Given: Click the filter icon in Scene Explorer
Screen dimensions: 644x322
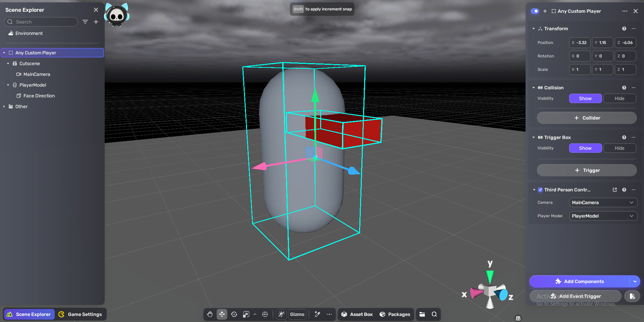Looking at the screenshot, I should click(85, 22).
